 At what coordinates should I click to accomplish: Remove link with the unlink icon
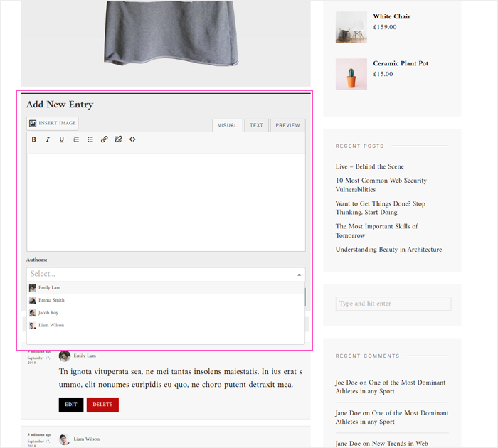(119, 139)
